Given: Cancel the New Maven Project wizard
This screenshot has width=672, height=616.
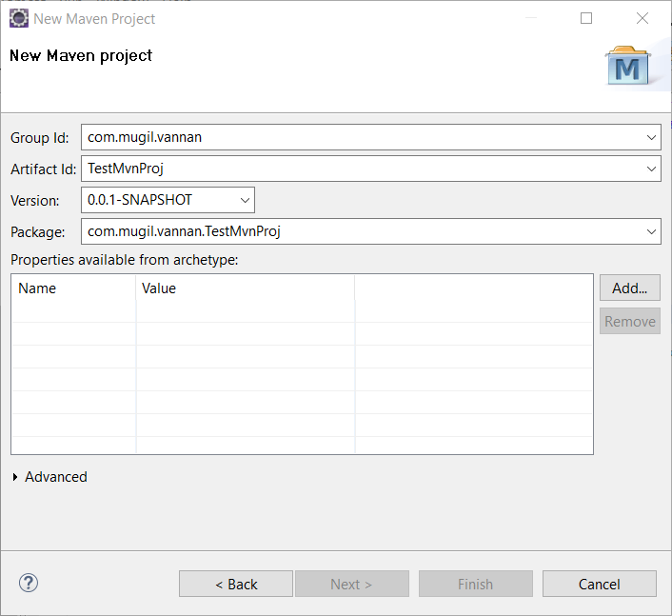Looking at the screenshot, I should click(600, 584).
